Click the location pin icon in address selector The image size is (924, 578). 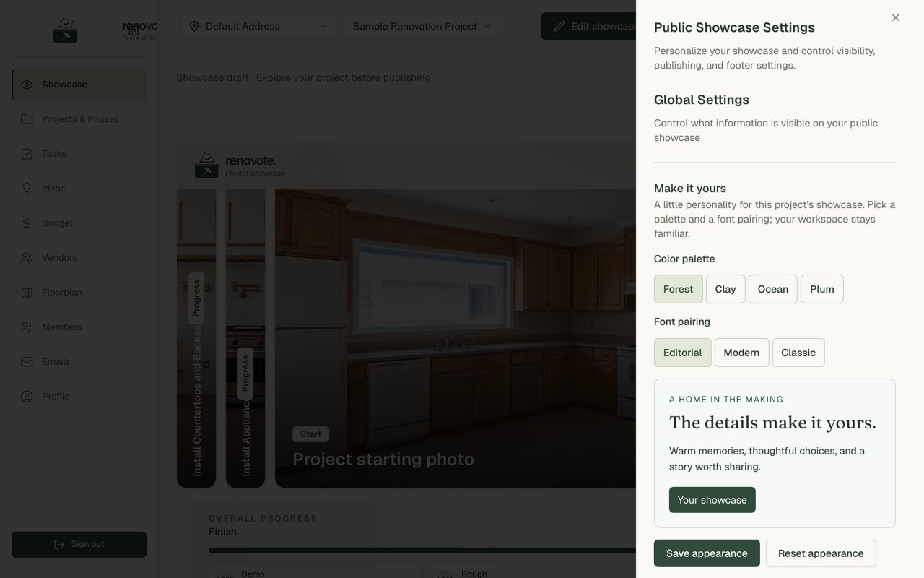tap(194, 26)
